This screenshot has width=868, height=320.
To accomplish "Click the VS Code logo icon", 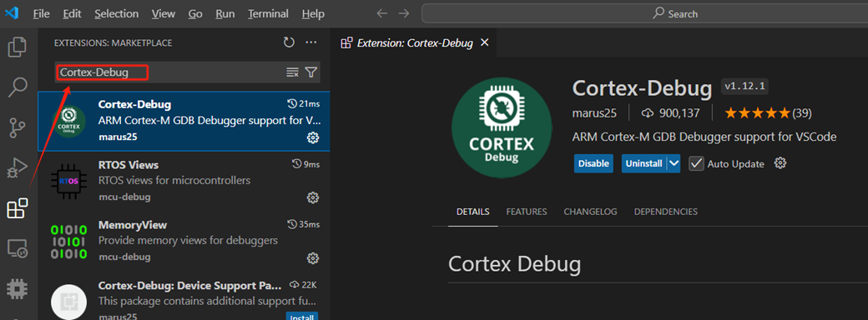I will click(12, 13).
